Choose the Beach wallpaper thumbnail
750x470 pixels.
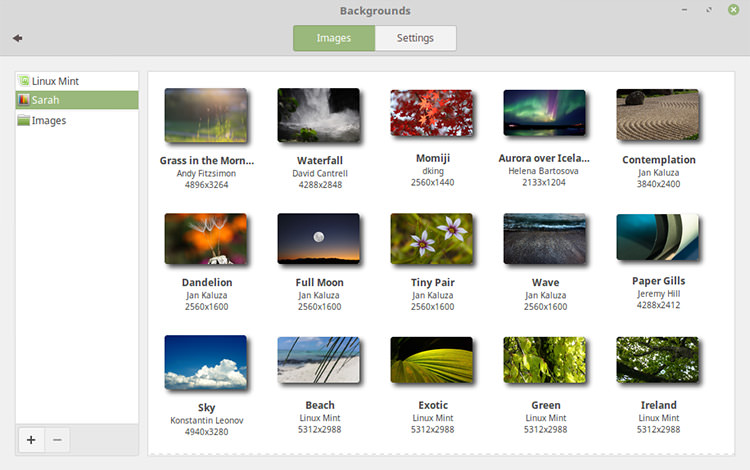pos(319,360)
